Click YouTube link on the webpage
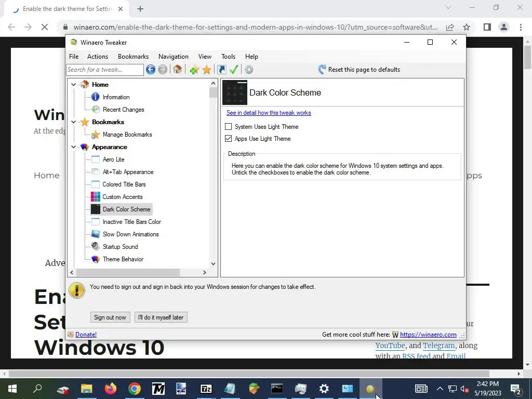The height and width of the screenshot is (399, 532). point(390,345)
